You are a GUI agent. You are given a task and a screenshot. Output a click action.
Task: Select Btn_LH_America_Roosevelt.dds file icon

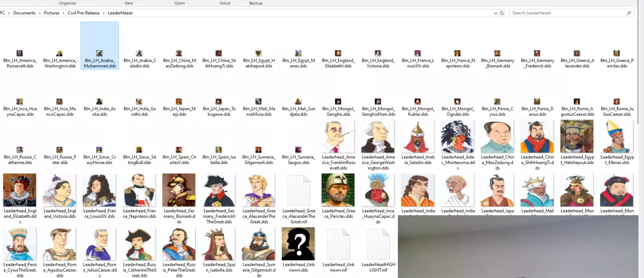[19, 53]
